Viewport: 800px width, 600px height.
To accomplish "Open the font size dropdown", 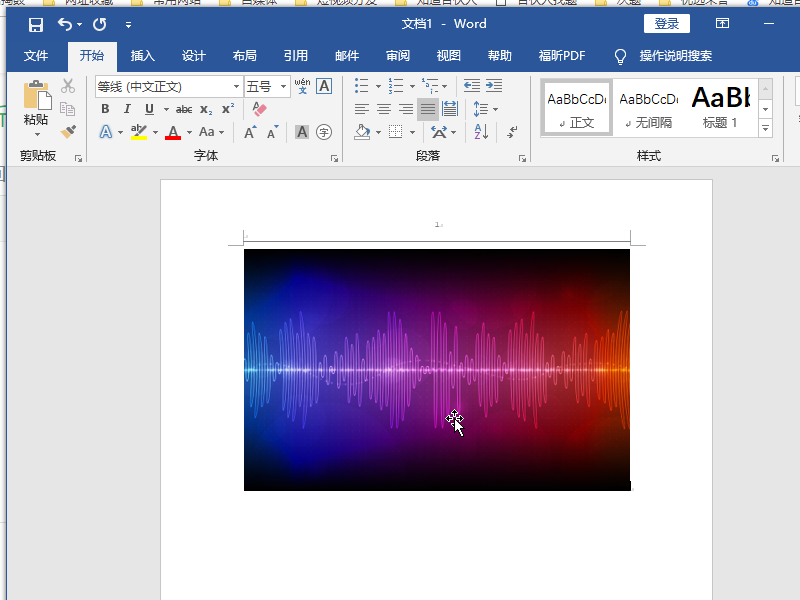I will 284,87.
